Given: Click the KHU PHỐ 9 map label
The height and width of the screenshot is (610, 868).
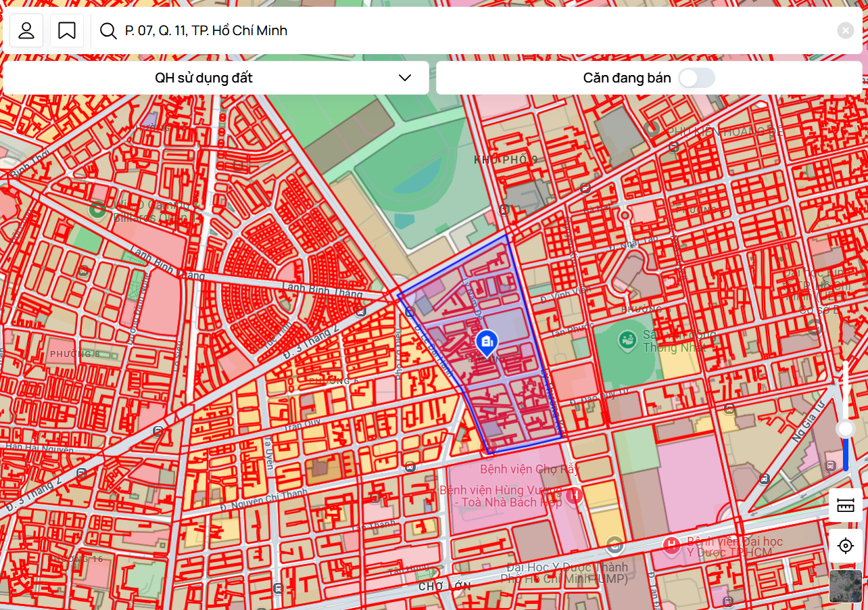Looking at the screenshot, I should pyautogui.click(x=506, y=160).
